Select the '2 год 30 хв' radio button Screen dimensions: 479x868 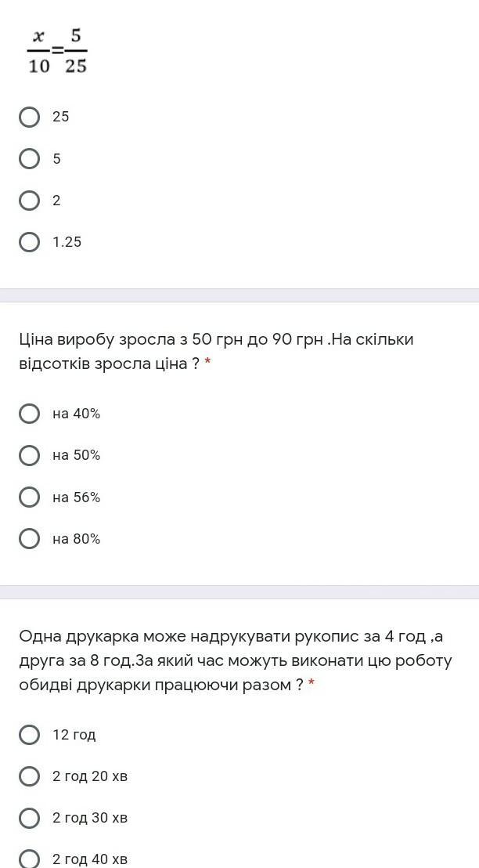coord(29,818)
